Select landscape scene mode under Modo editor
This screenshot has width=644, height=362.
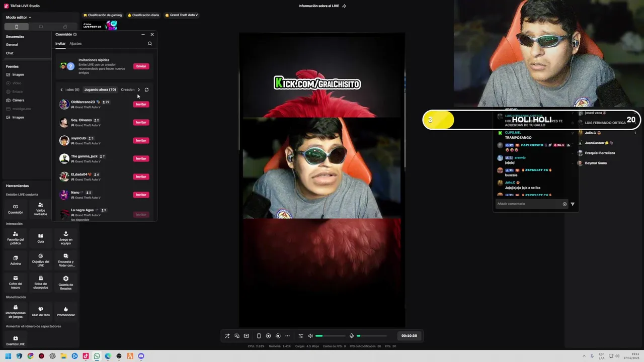tap(41, 27)
